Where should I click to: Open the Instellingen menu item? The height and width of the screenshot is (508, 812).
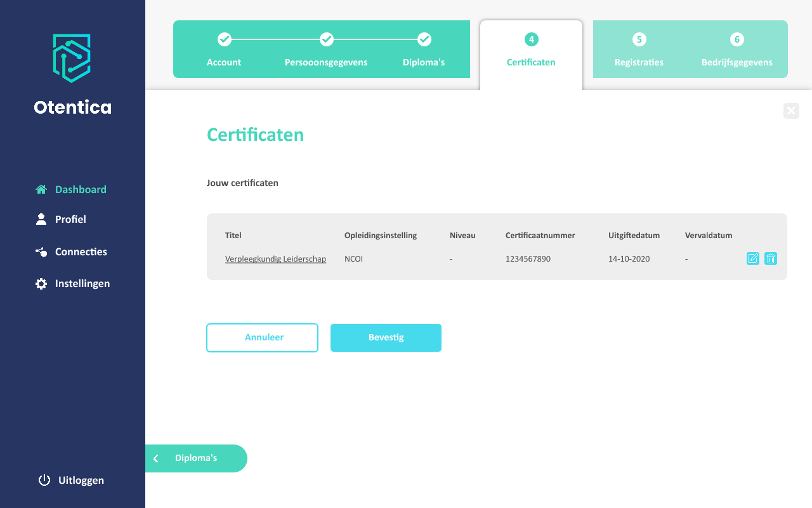(x=82, y=283)
